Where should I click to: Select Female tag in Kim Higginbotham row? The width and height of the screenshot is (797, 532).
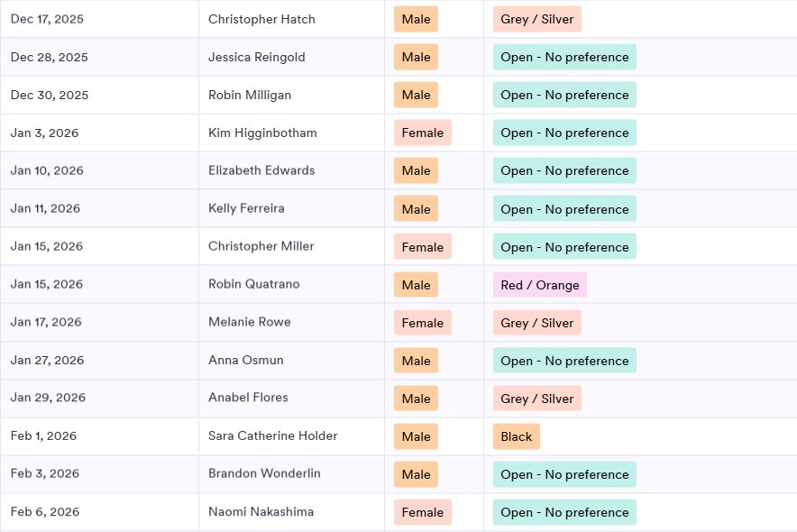423,133
